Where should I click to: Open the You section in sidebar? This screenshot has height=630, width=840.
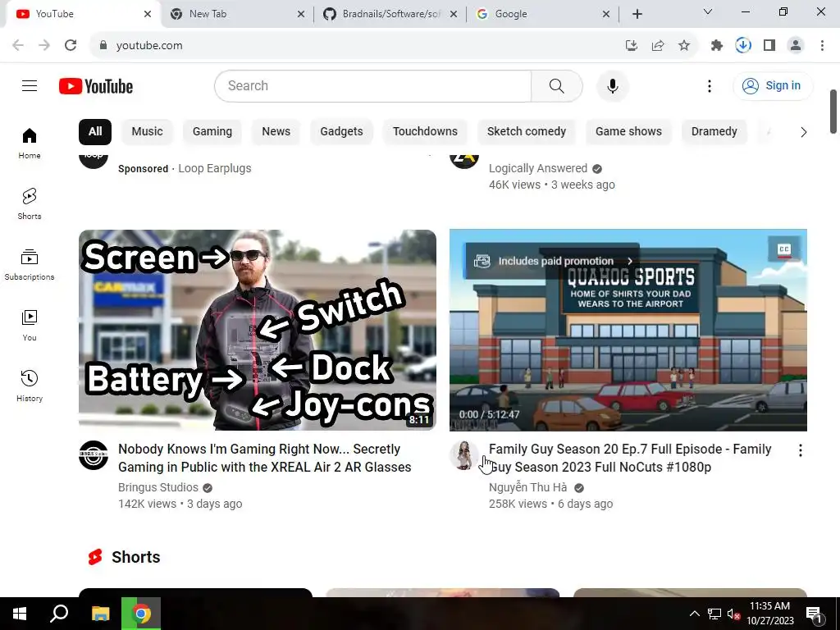(x=30, y=325)
